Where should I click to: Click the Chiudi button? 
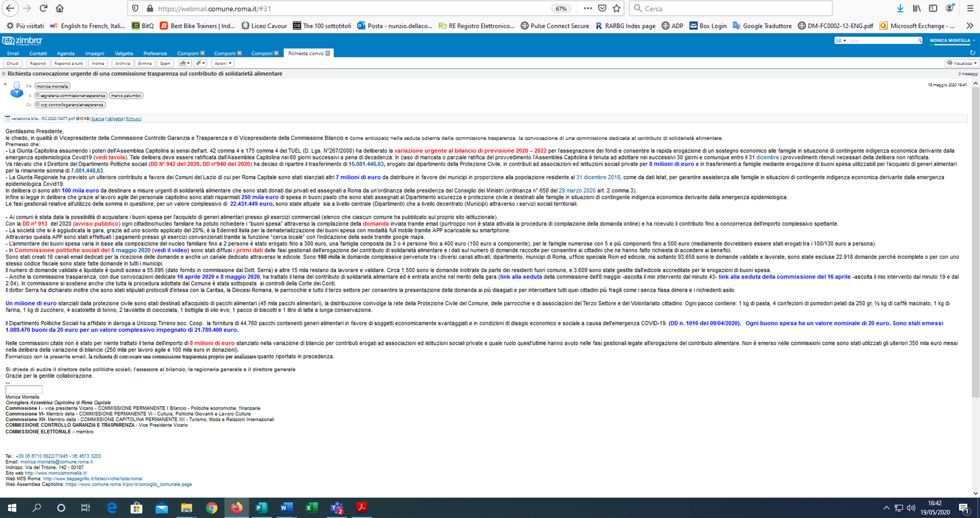(13, 63)
